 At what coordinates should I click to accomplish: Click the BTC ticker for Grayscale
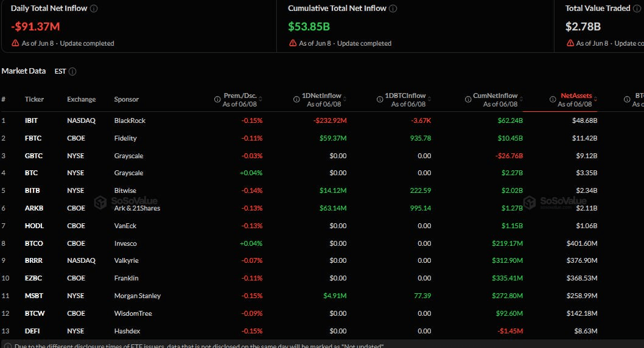[x=31, y=173]
